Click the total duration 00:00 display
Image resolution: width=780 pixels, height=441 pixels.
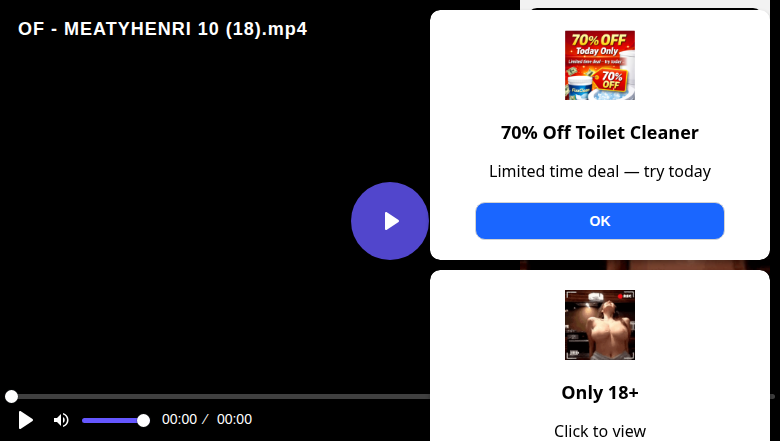(234, 419)
